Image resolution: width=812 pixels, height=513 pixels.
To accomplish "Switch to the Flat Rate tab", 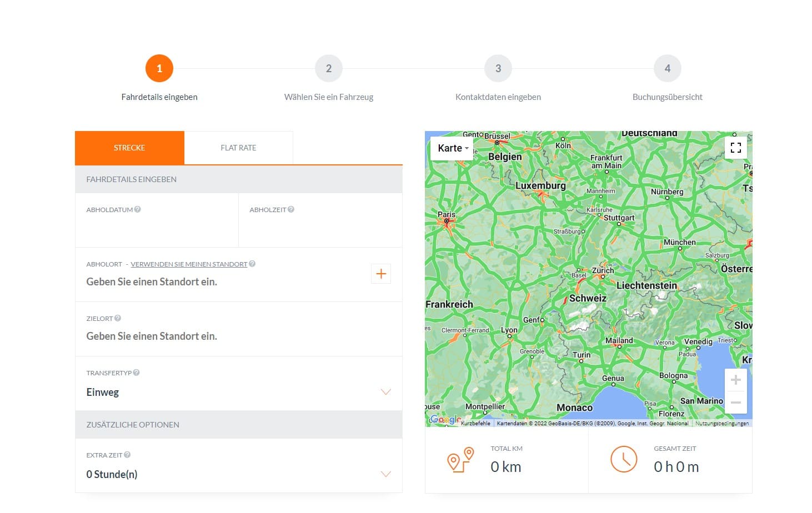I will pyautogui.click(x=238, y=148).
